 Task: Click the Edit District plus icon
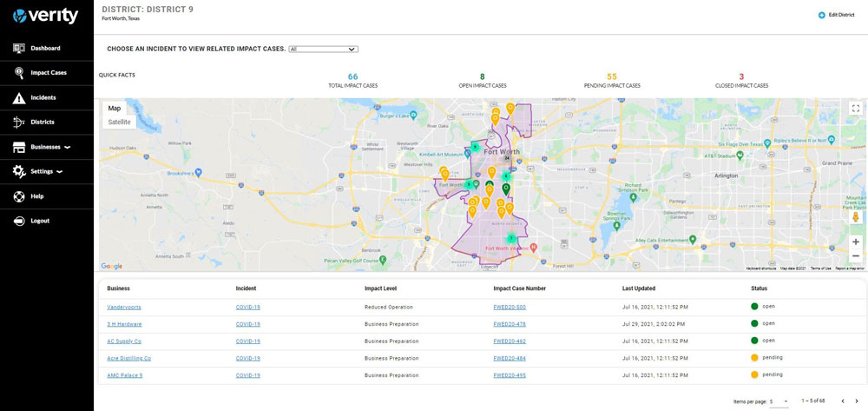pyautogui.click(x=821, y=15)
